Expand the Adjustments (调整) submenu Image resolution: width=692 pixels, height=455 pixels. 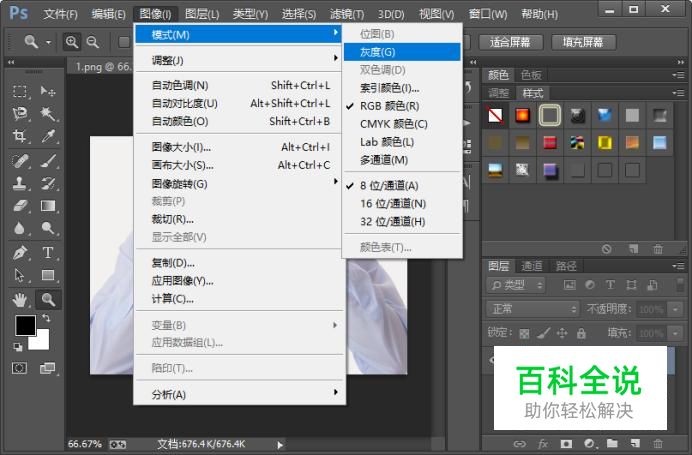pos(239,60)
